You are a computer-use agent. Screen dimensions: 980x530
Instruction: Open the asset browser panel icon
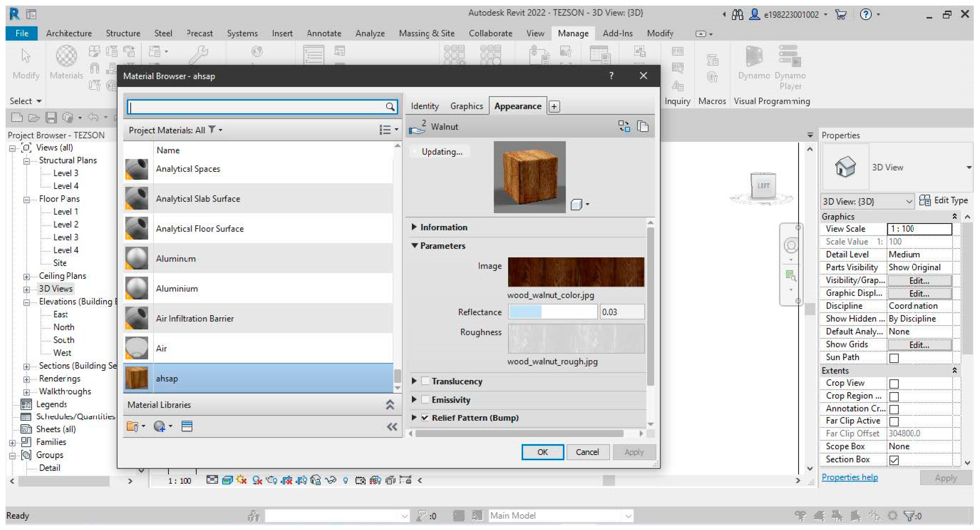tap(187, 426)
